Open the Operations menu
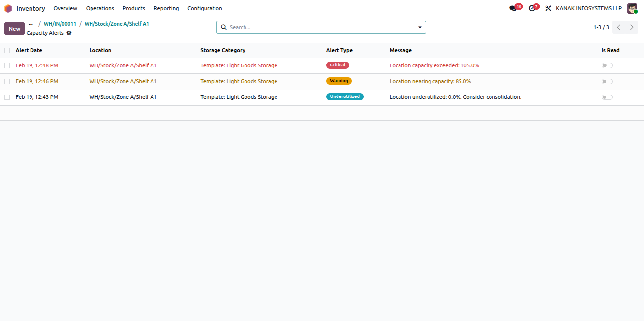The height and width of the screenshot is (321, 644). point(100,8)
